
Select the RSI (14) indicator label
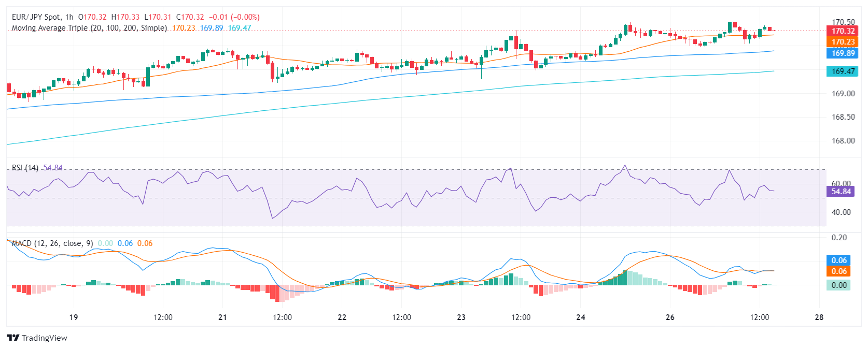click(x=25, y=168)
